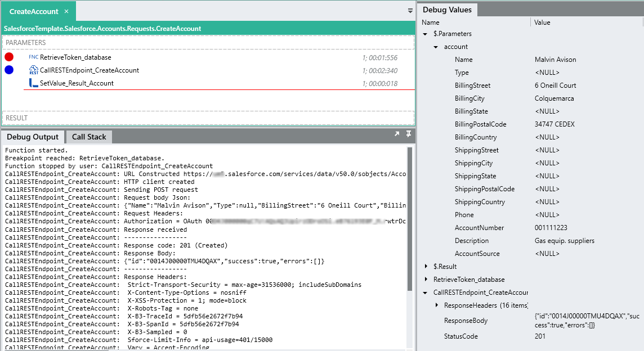Click the SetValue_Result_Account step icon
Screen dimensions: 644x351
(34, 83)
